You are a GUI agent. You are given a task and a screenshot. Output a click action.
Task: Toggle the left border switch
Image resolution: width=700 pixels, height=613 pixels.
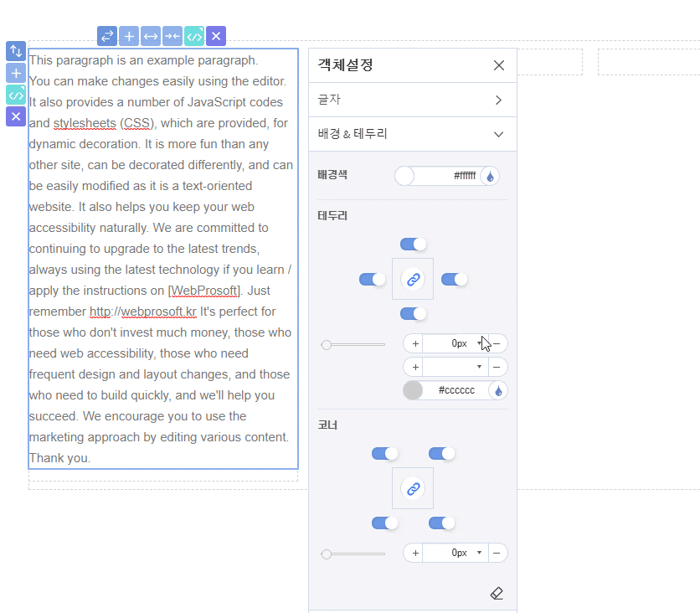click(372, 280)
